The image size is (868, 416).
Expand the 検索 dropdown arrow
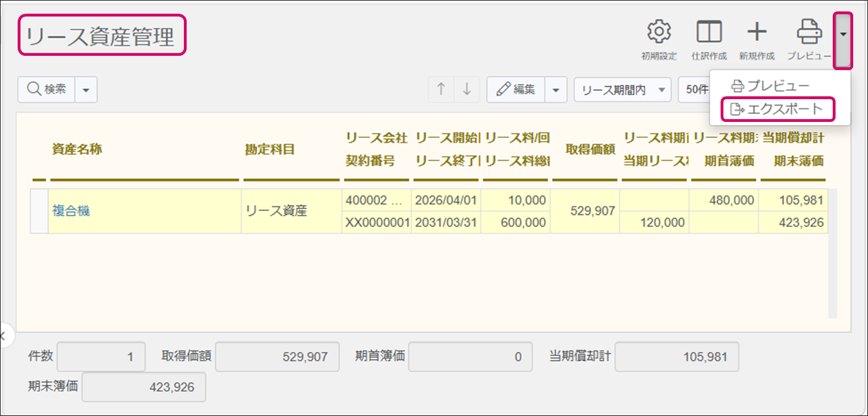tap(86, 90)
